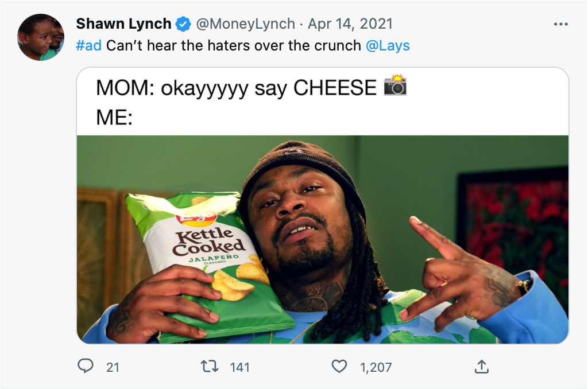Click the 1,207 likes count
The width and height of the screenshot is (588, 389).
pos(376,367)
